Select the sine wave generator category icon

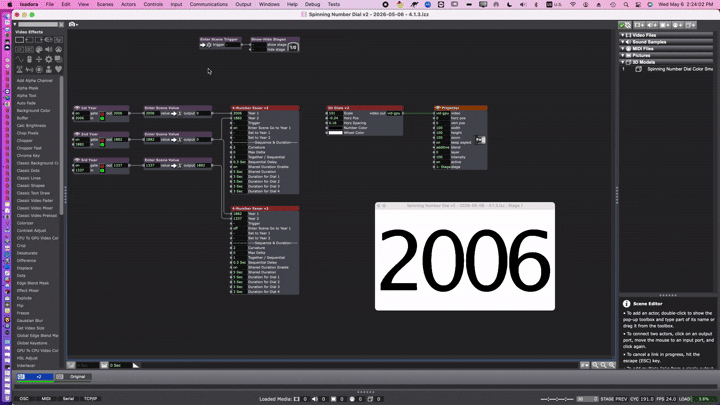(19, 60)
